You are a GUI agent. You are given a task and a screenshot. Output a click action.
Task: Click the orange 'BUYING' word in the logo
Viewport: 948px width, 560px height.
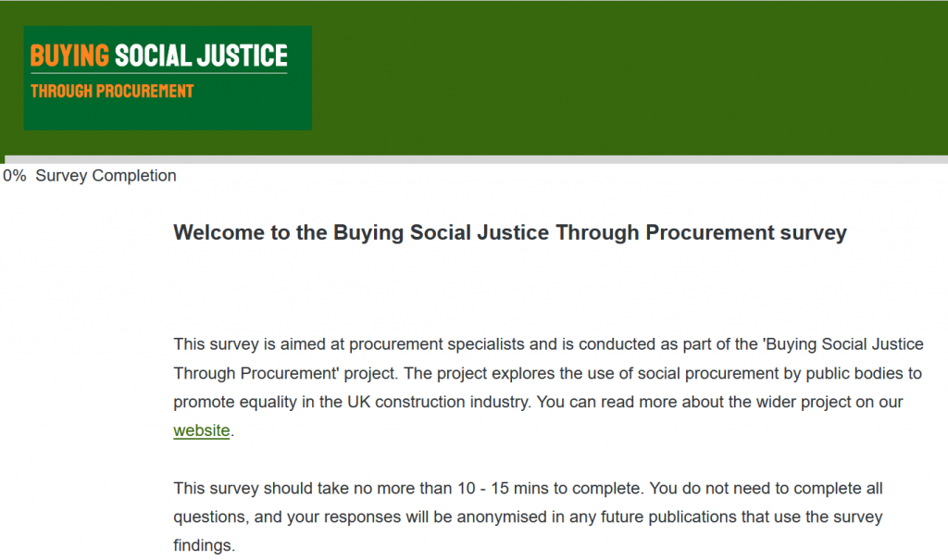tap(69, 56)
